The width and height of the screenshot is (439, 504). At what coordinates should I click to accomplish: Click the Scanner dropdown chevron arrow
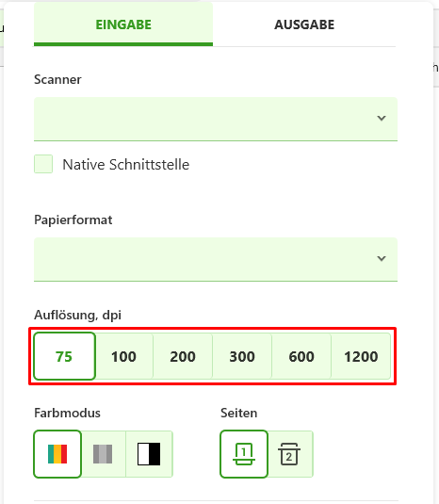coord(382,118)
